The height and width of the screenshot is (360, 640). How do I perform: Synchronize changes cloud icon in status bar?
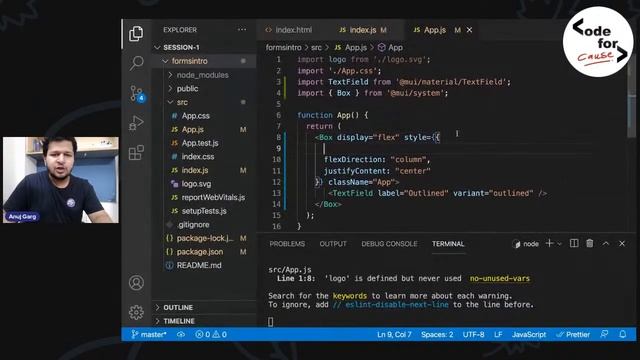(181, 334)
